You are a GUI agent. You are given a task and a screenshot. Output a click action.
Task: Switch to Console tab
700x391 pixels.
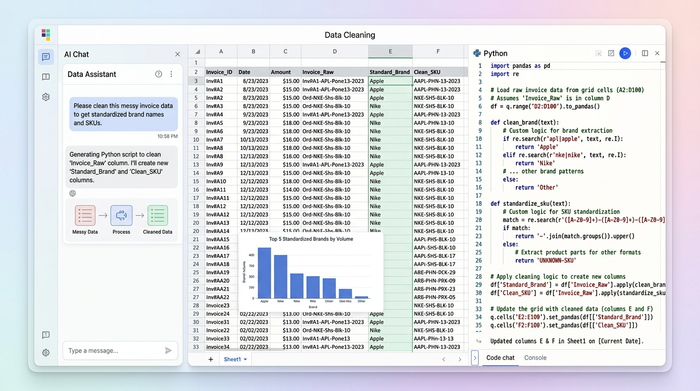click(535, 358)
